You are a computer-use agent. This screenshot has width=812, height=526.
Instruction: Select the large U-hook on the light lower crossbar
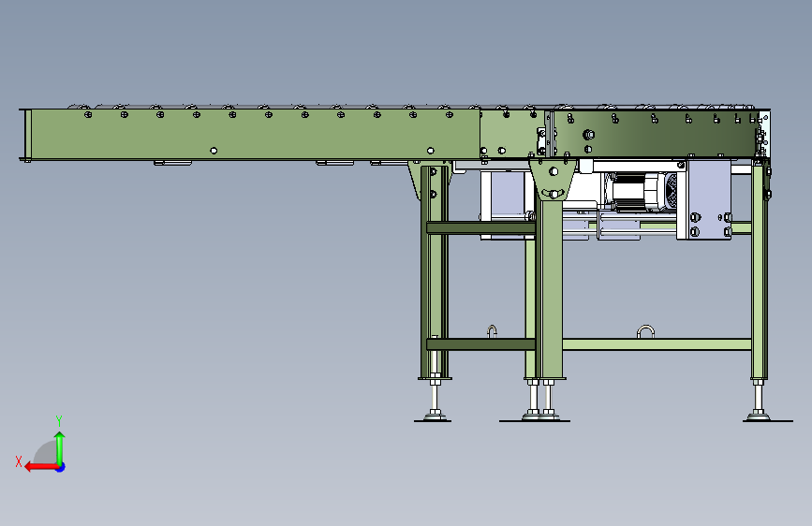(645, 332)
